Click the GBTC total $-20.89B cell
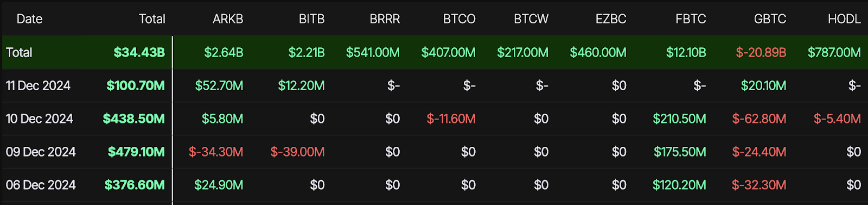Image resolution: width=868 pixels, height=205 pixels. 761,52
